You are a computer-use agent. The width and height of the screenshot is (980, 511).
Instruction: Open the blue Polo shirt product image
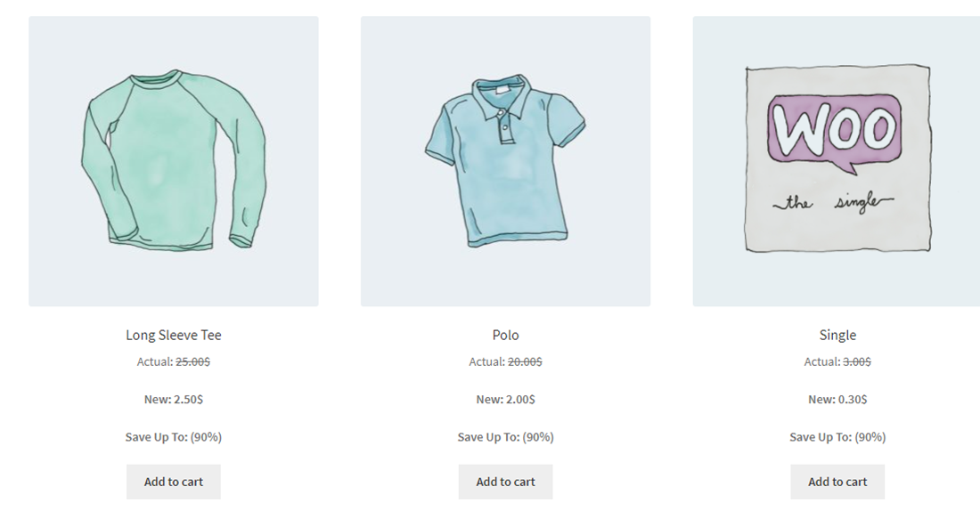point(505,161)
